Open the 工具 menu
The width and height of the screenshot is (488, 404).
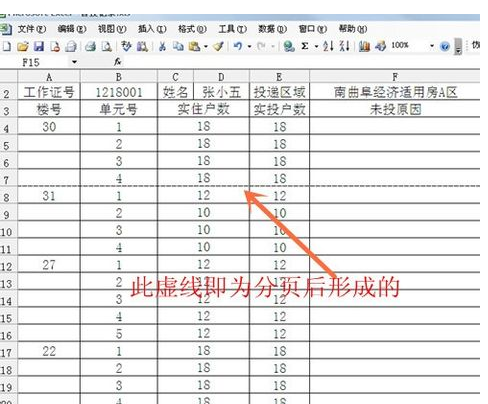233,29
